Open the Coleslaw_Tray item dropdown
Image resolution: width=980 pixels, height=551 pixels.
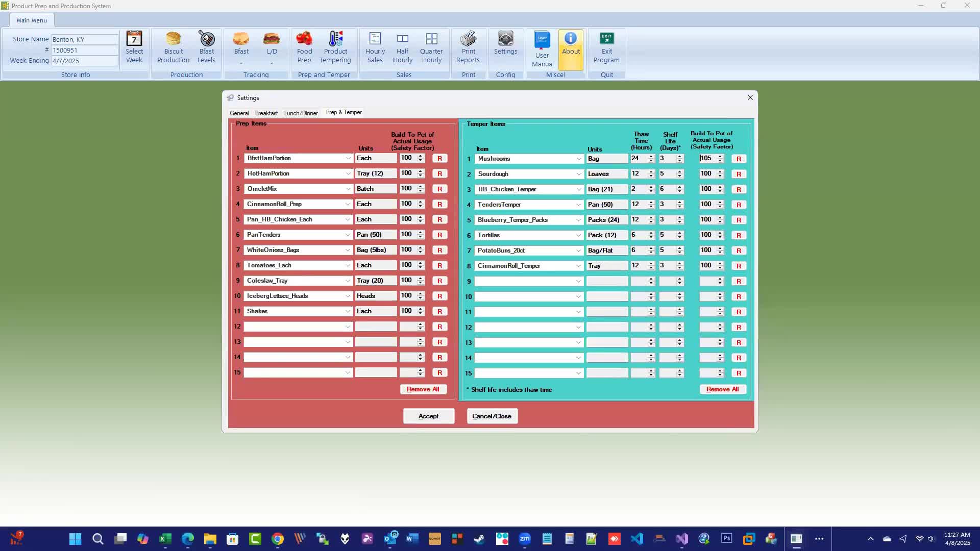click(x=348, y=281)
